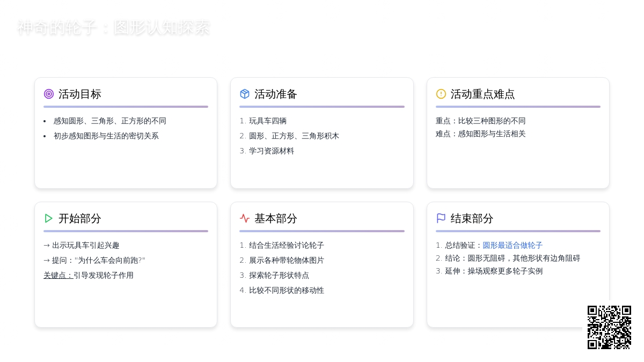Click the 活动目标 card heading
Viewport: 644px width, 362px height.
coord(80,94)
